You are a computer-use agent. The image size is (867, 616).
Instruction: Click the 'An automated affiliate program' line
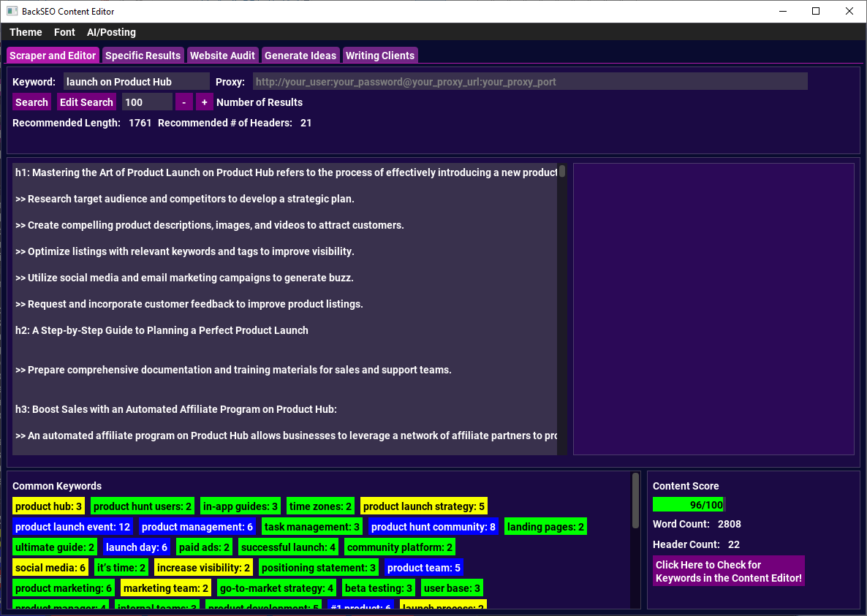click(286, 436)
